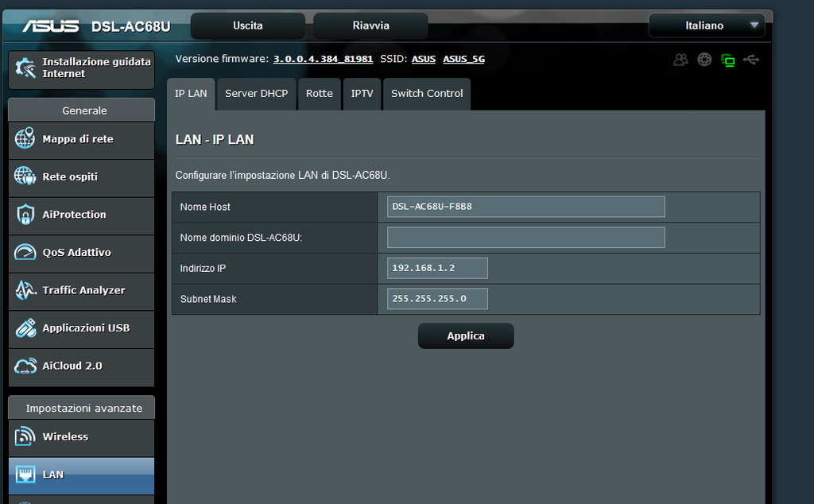
Task: Click the LAN - IP LAN page heading
Action: (x=215, y=140)
